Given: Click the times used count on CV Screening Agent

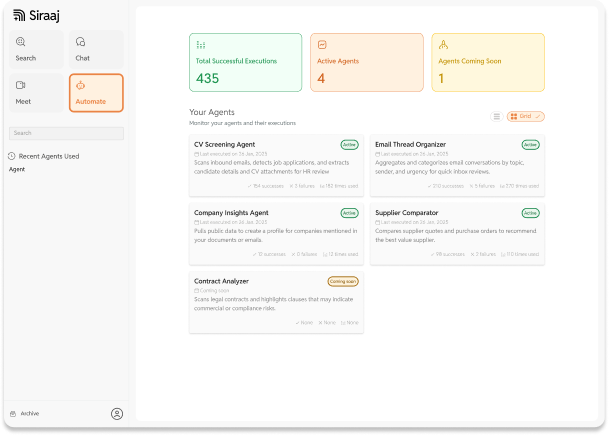Looking at the screenshot, I should (339, 186).
